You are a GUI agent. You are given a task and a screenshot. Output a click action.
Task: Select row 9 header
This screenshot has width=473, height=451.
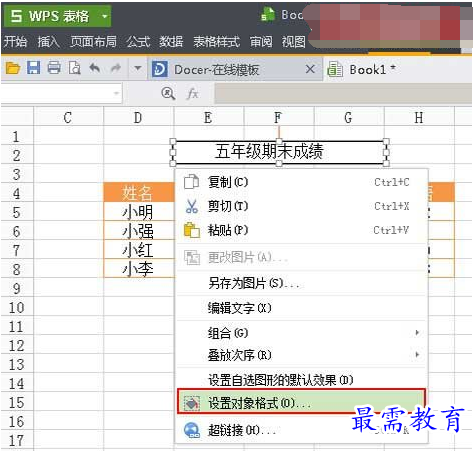(x=17, y=288)
